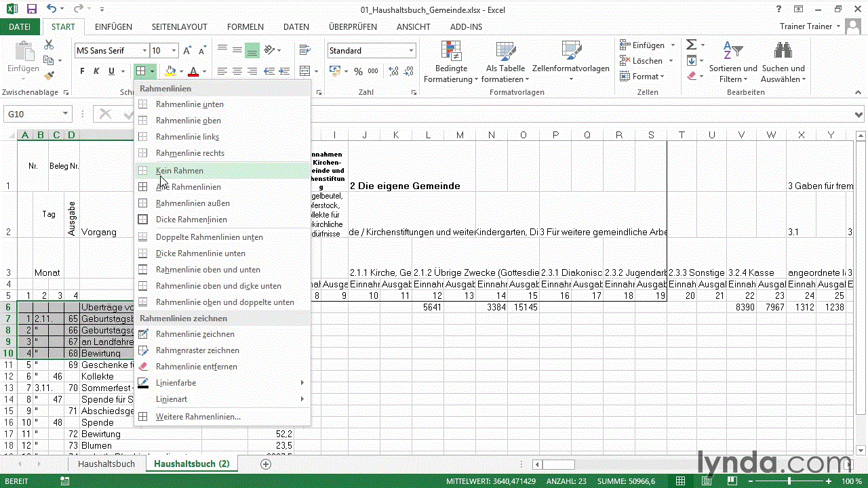The image size is (868, 488).
Task: Choose Rahmenlinie unten
Action: 222,104
